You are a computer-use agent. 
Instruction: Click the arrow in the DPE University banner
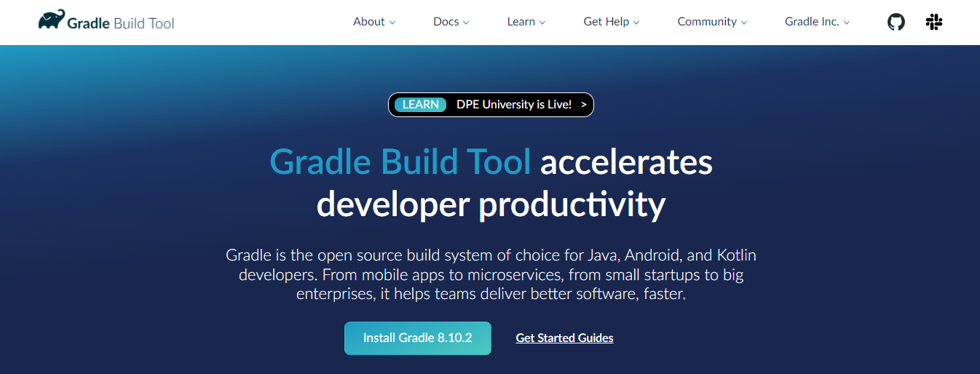click(584, 105)
